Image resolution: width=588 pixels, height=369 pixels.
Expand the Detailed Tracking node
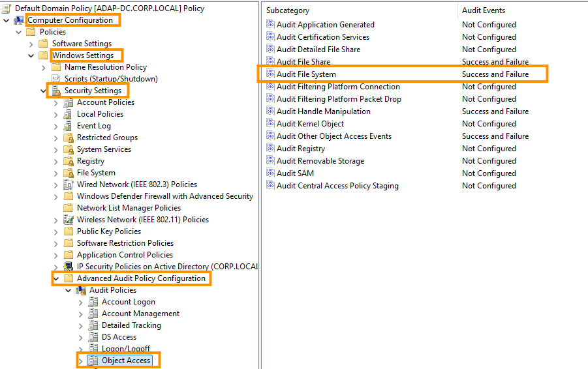pyautogui.click(x=81, y=325)
